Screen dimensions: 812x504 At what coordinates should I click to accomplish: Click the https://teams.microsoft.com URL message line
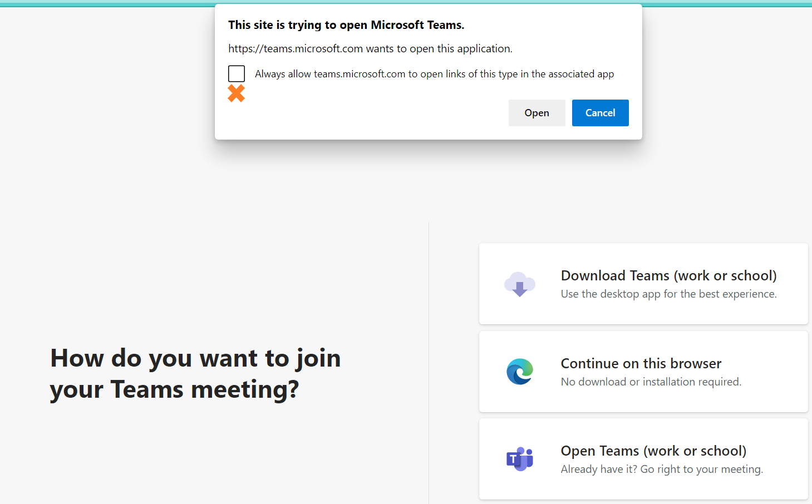(370, 48)
